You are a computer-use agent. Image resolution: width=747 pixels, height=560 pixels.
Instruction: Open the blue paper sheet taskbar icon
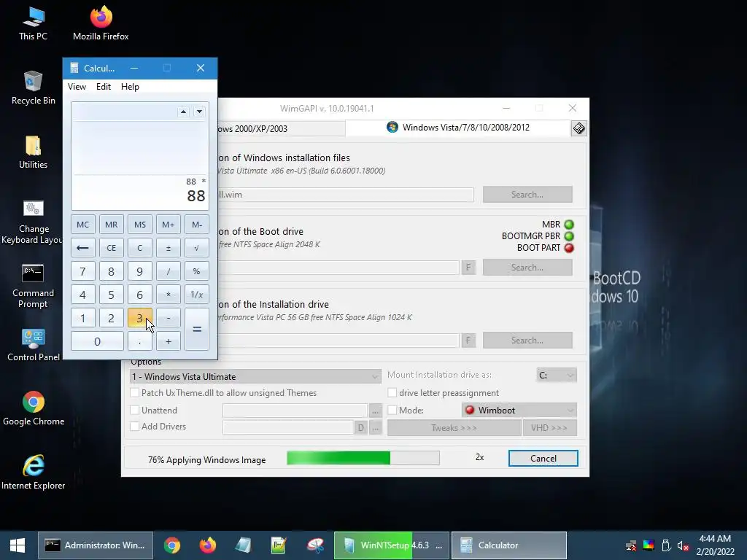pyautogui.click(x=243, y=545)
